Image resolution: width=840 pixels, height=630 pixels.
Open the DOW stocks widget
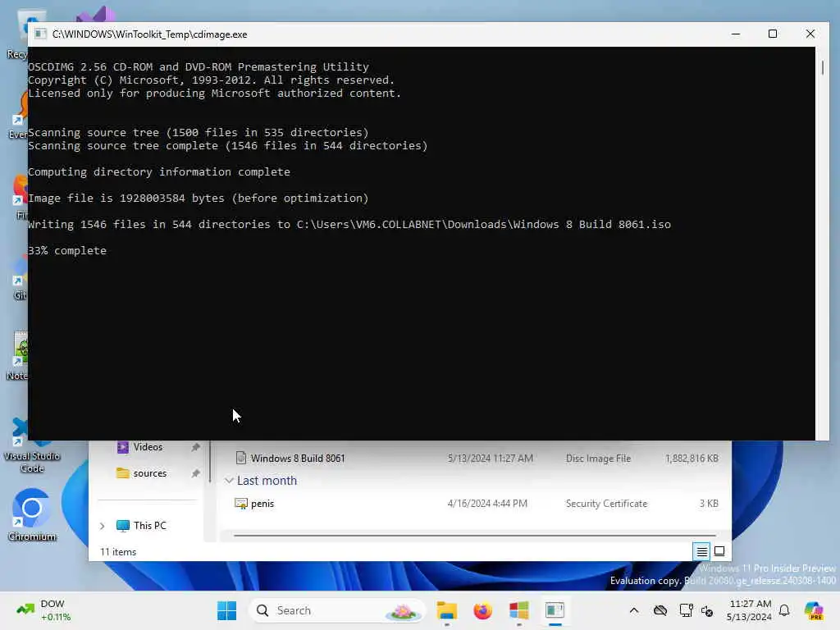44,610
